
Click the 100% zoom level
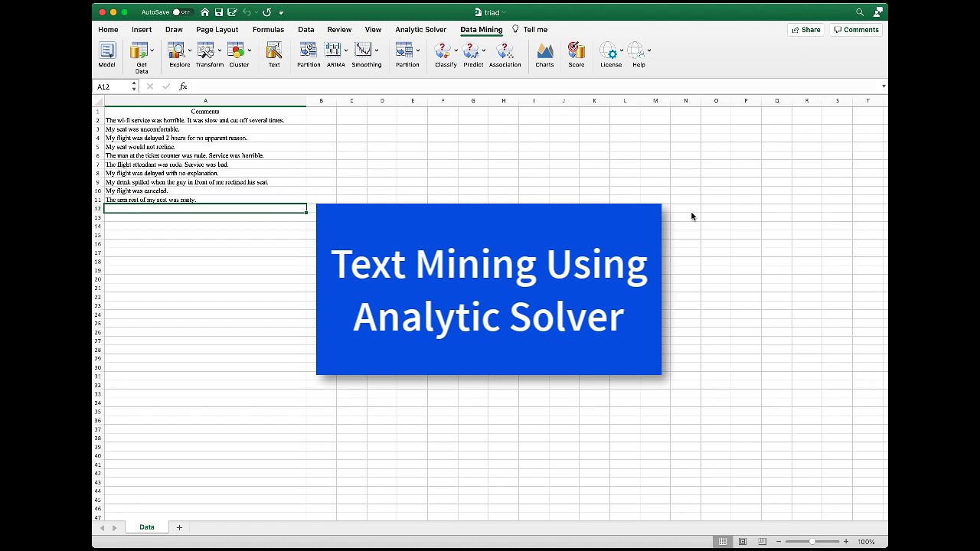coord(866,542)
